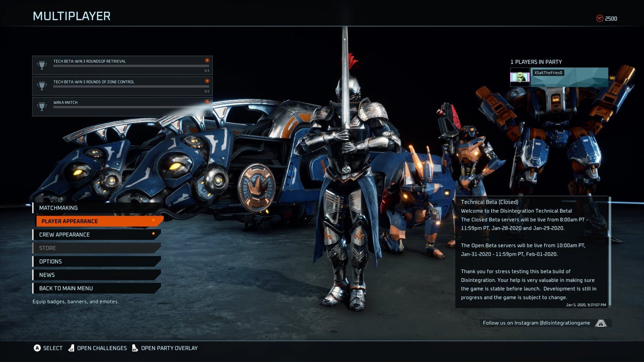This screenshot has height=362, width=644.
Task: Click the 'Welcome to the Disintegration Technical Beta!' line
Action: (516, 211)
